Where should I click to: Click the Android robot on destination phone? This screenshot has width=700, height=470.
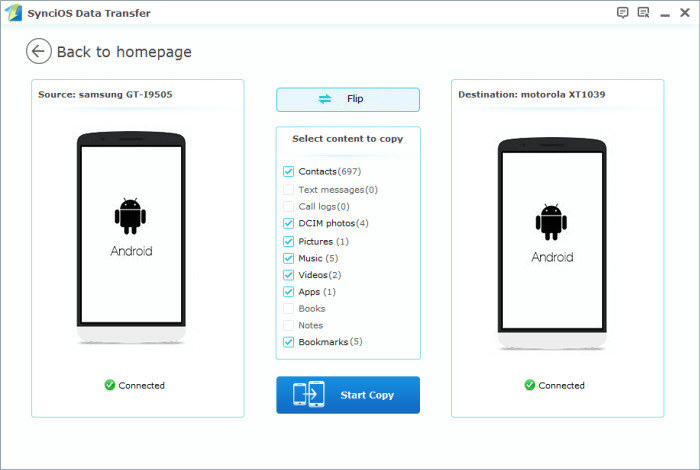[x=551, y=222]
